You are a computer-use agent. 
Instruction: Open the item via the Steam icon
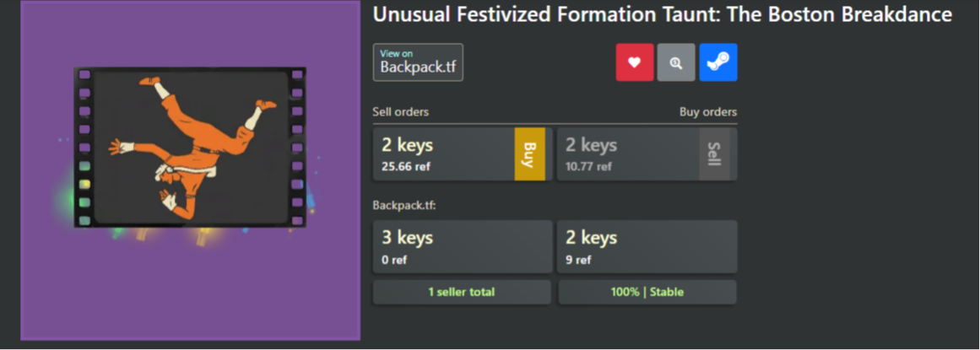(718, 62)
